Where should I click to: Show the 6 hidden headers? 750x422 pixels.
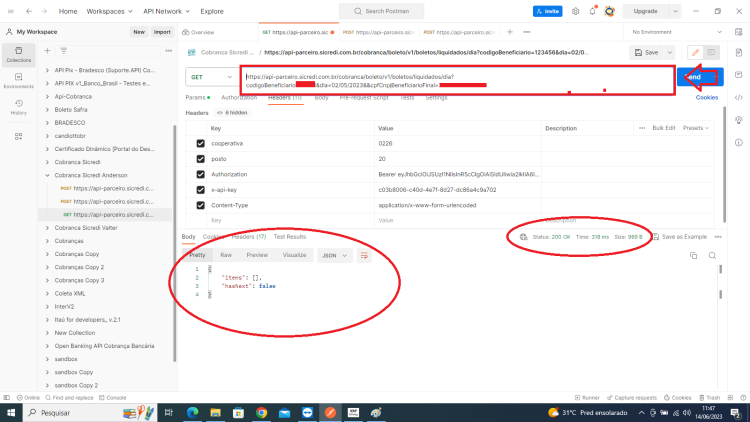point(232,113)
